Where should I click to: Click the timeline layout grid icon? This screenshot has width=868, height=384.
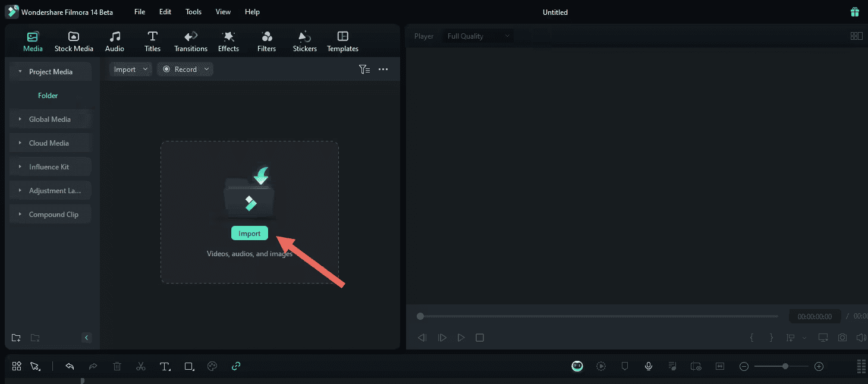17,366
